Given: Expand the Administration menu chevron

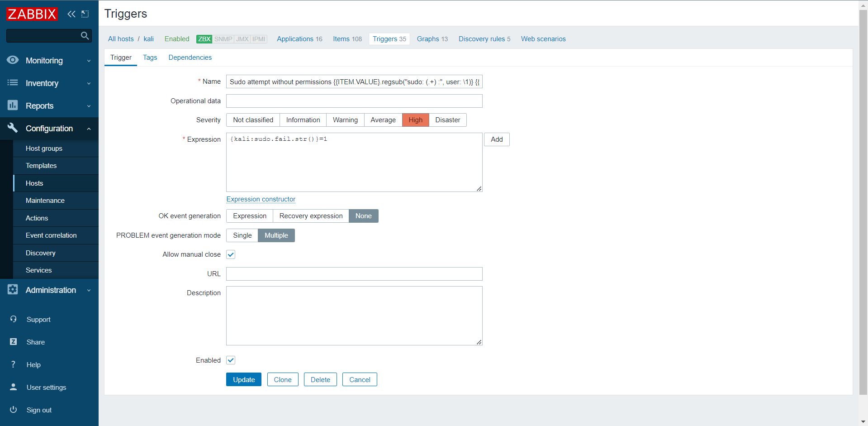Looking at the screenshot, I should pos(89,290).
